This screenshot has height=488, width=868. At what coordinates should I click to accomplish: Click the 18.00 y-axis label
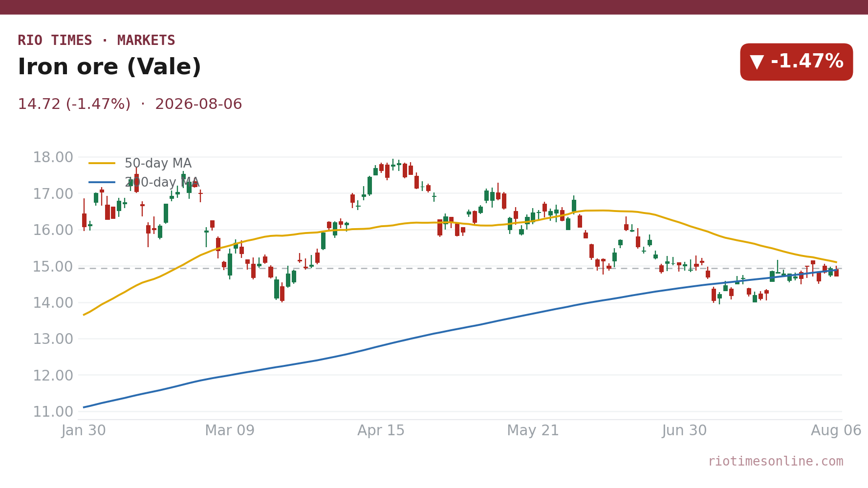pyautogui.click(x=53, y=157)
